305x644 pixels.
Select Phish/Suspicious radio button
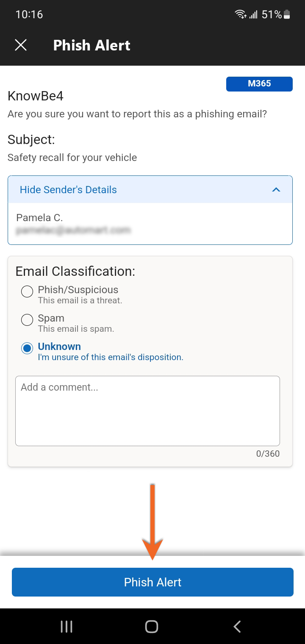pos(27,291)
